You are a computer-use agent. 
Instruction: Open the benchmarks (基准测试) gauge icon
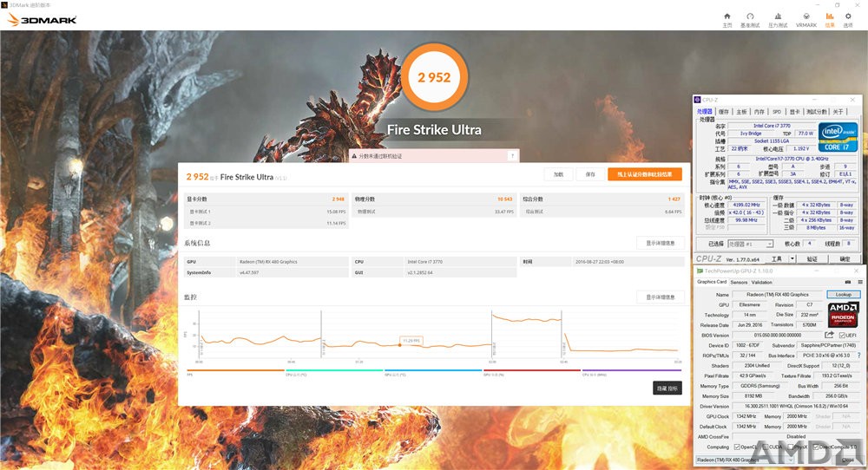(750, 16)
